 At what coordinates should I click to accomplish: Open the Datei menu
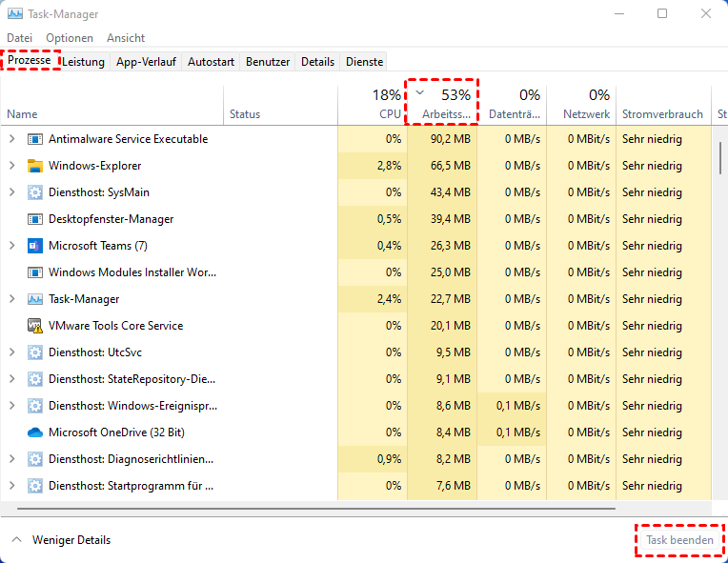tap(19, 38)
